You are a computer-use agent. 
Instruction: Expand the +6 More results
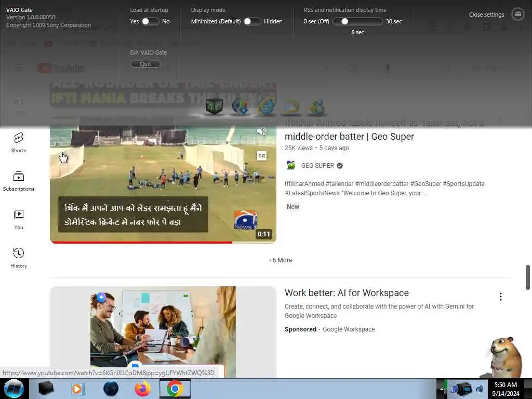click(x=280, y=260)
